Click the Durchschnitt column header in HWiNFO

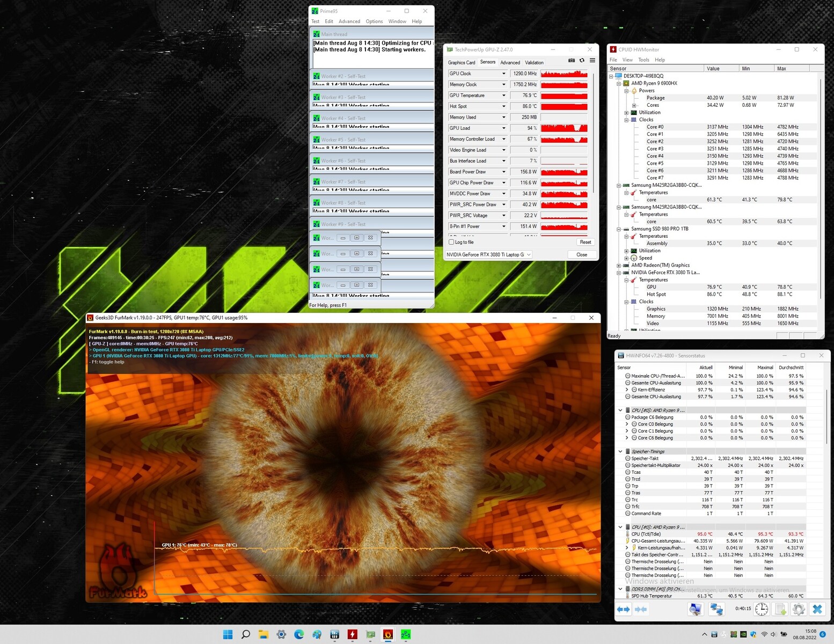point(791,368)
